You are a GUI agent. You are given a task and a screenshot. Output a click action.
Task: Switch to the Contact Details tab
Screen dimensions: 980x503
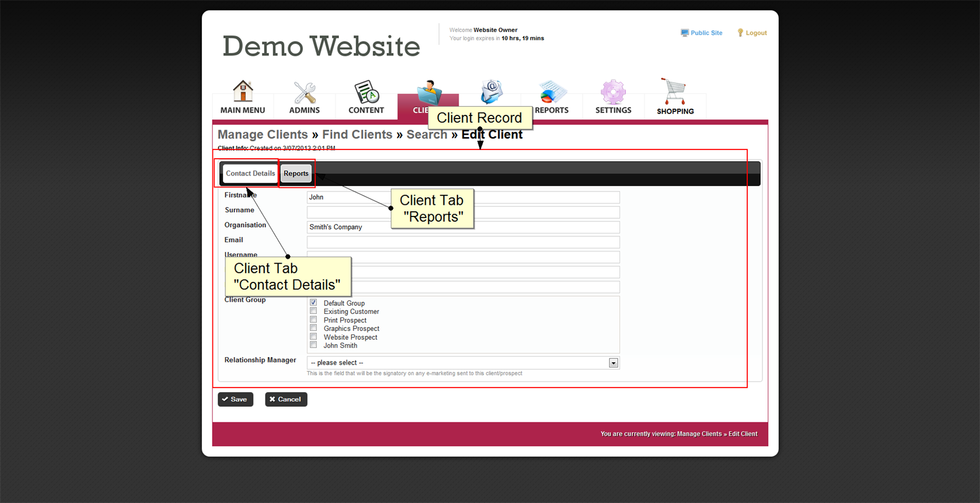pos(250,173)
